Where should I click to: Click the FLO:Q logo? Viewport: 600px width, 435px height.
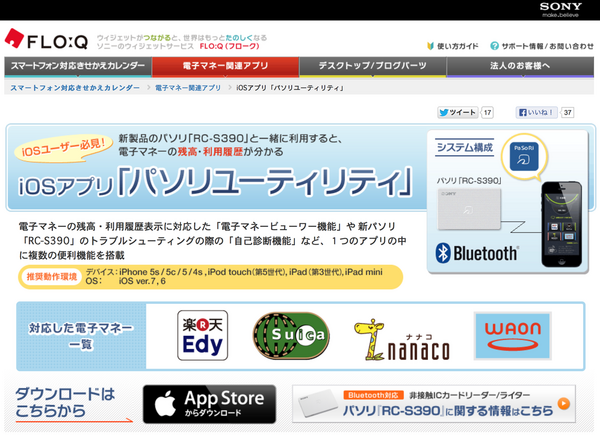(x=46, y=39)
